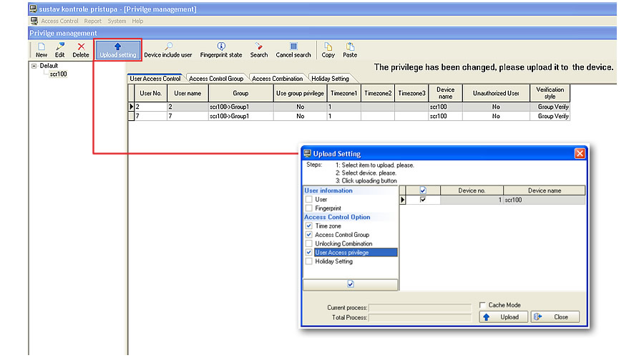Screen dimensions: 644x358
Task: Switch to Access Control Group tab
Action: [x=216, y=79]
